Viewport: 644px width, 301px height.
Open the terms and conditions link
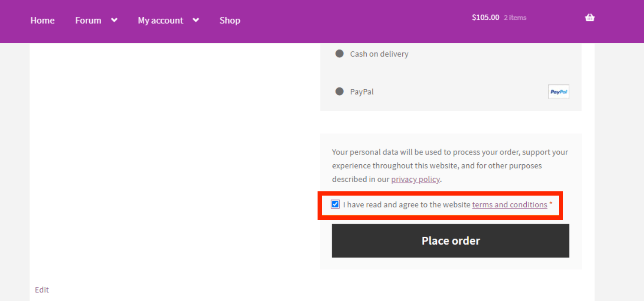point(509,204)
